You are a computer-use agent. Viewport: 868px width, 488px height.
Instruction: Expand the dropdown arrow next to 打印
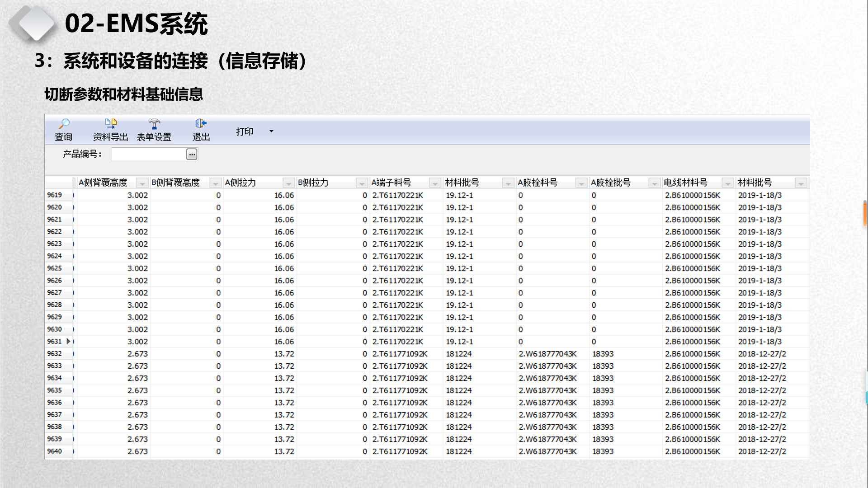point(271,131)
